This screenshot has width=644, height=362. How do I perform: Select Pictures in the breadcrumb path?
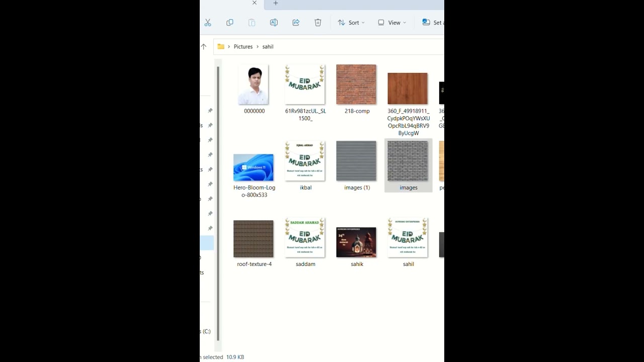[243, 46]
